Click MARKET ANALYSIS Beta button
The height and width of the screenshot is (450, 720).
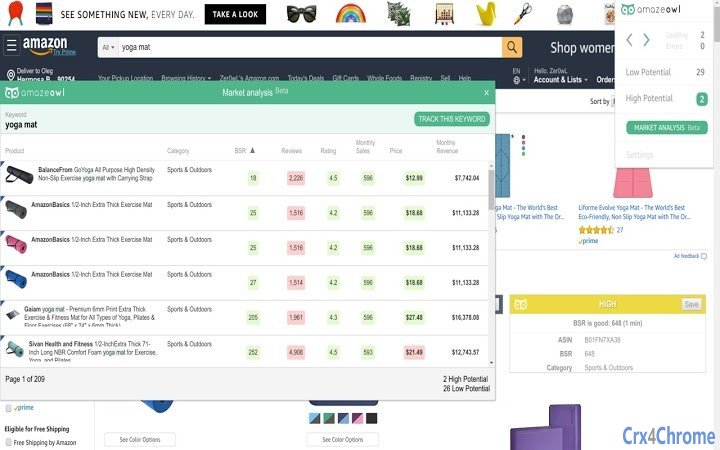[667, 128]
